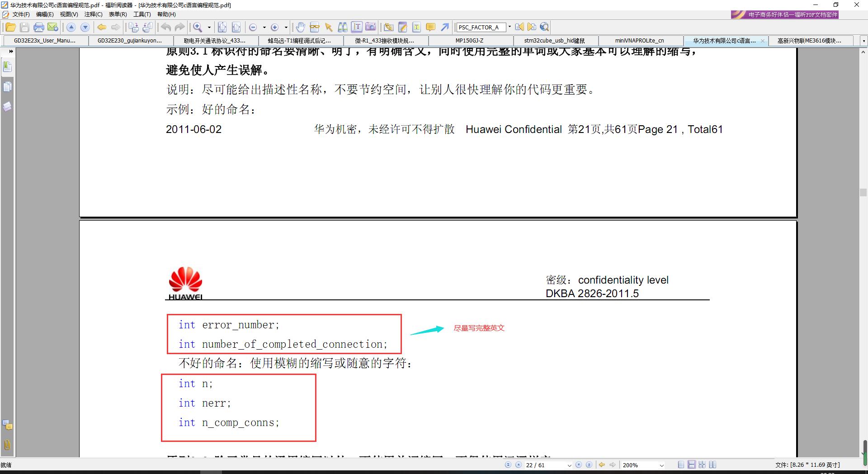Open the 视图(V) menu

point(69,14)
